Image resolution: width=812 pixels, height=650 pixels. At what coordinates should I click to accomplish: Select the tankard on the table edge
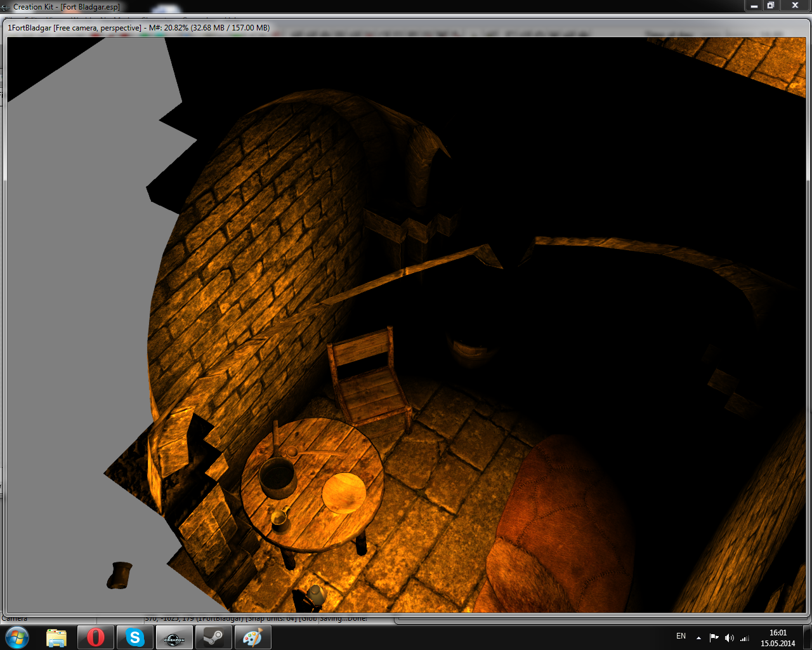(x=280, y=520)
